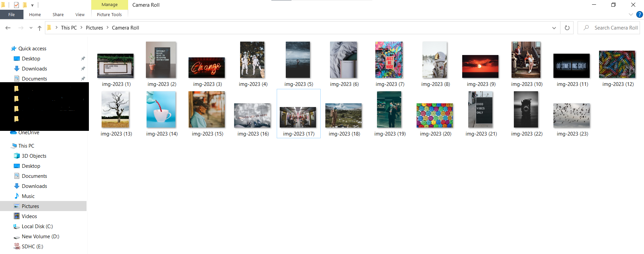Open the Picture Tools tab
The image size is (644, 254).
pos(109,14)
